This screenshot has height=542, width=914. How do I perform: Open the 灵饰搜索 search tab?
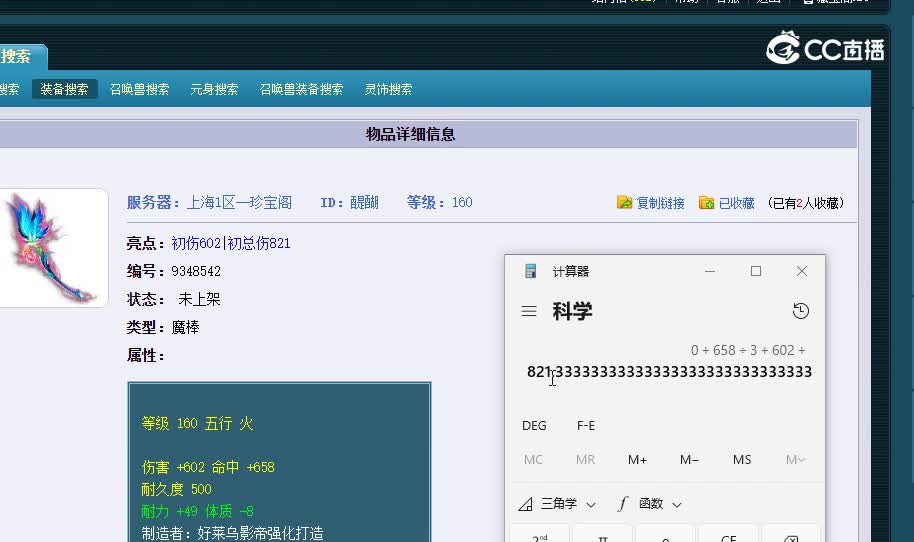[x=388, y=89]
